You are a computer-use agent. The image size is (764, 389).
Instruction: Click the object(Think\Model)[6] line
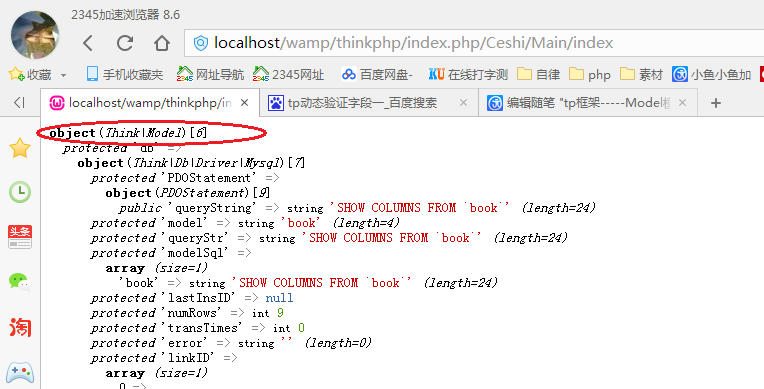pos(129,133)
